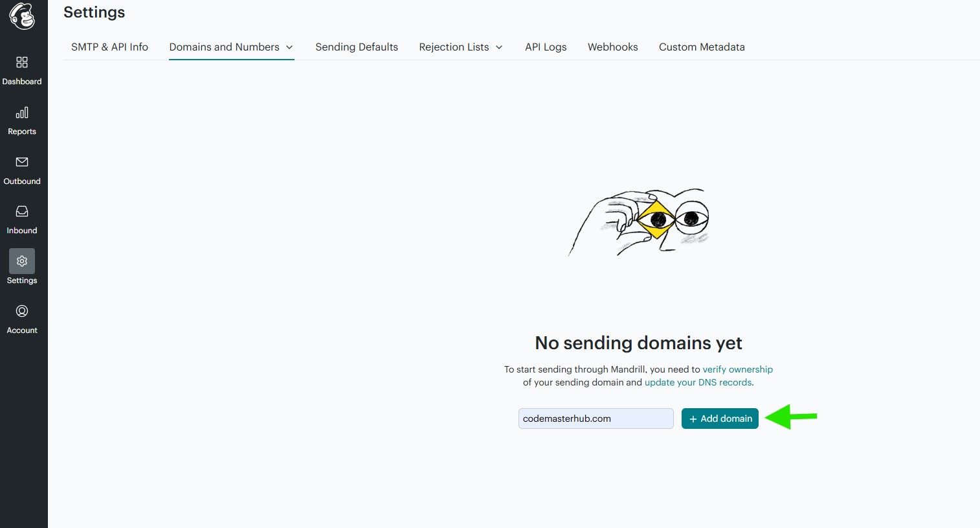Open the Sending Defaults tab
980x528 pixels.
[x=357, y=47]
